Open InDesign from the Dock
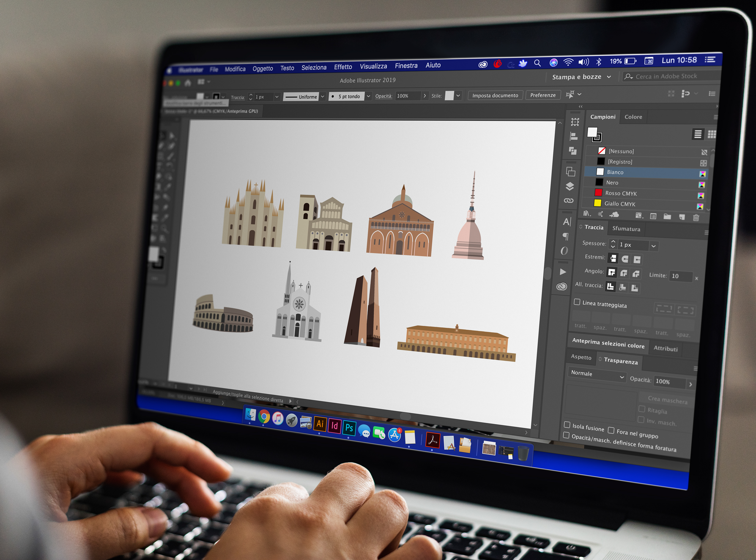756x560 pixels. click(334, 426)
